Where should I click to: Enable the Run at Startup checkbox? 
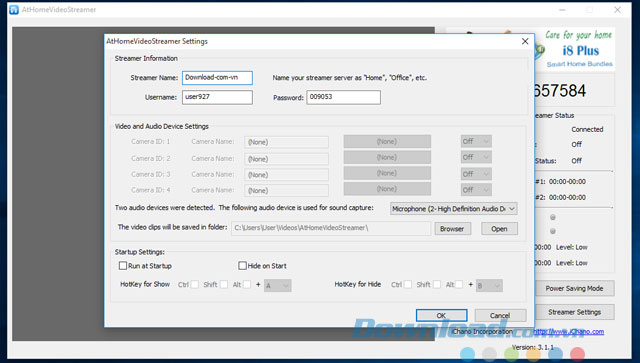pos(123,266)
